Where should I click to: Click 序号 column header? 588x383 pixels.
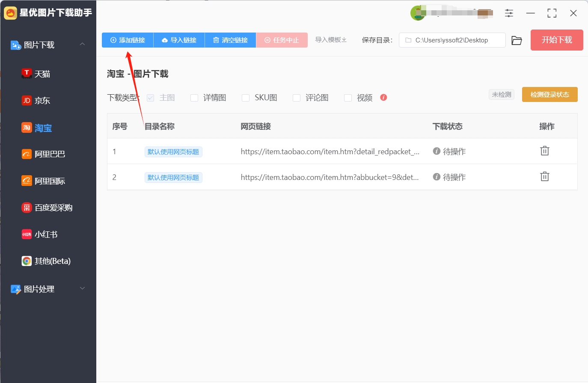120,126
